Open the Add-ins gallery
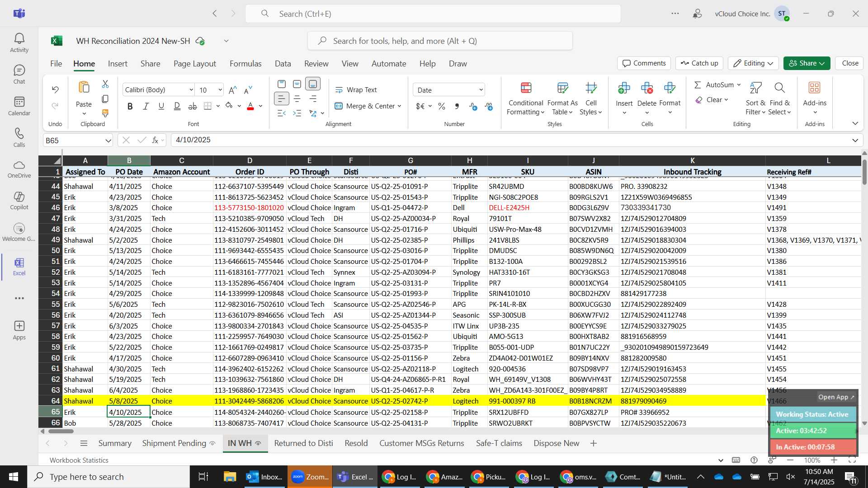 coord(815,98)
